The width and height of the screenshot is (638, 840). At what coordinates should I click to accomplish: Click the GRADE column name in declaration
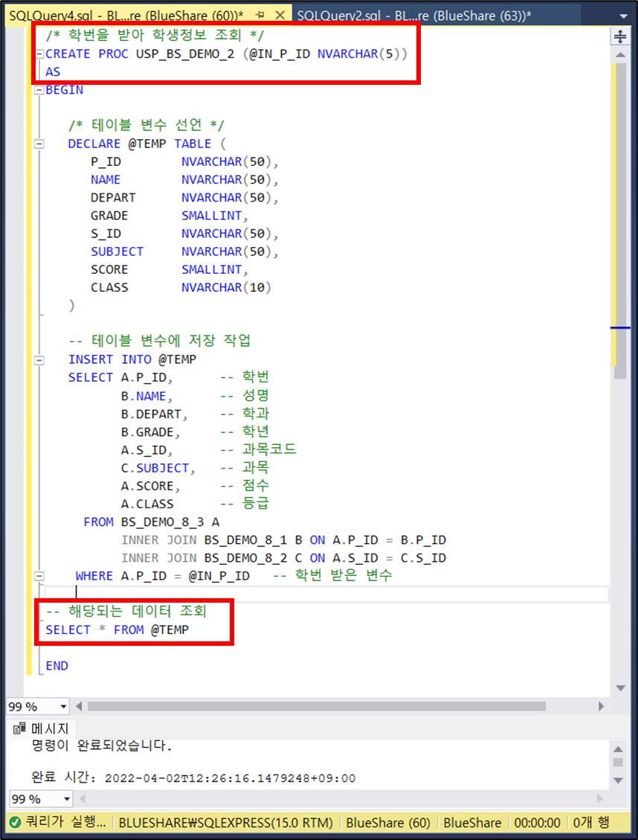click(x=109, y=216)
